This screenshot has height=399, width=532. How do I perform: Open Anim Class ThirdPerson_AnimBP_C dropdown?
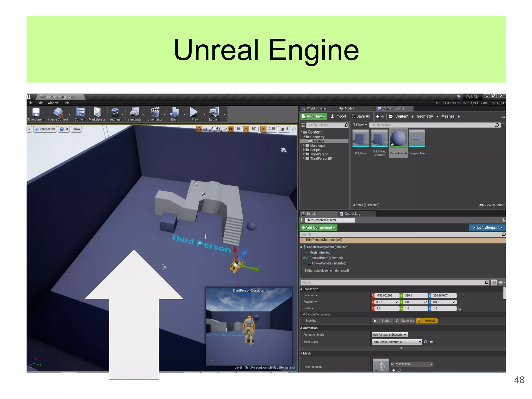coord(397,342)
